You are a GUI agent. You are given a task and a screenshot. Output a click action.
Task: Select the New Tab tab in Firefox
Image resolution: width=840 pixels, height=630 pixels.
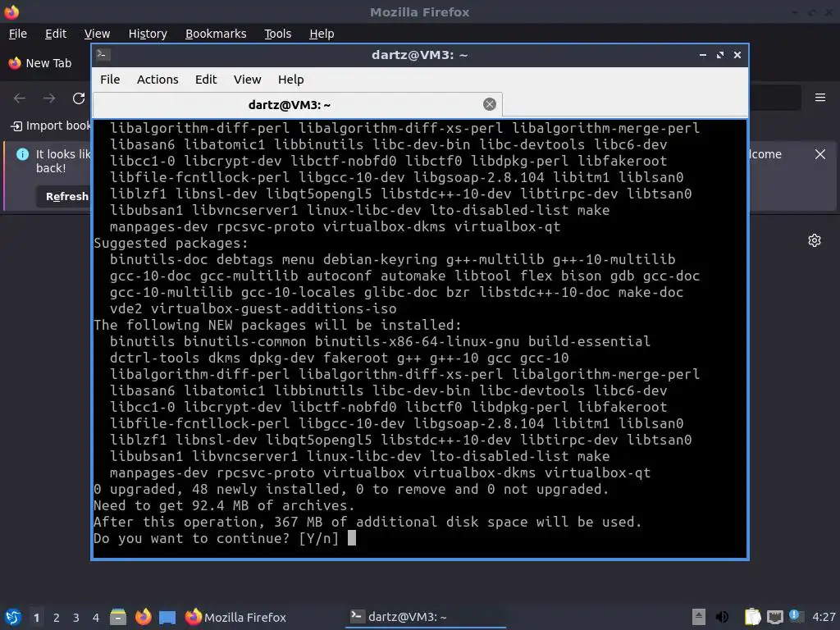tap(41, 63)
